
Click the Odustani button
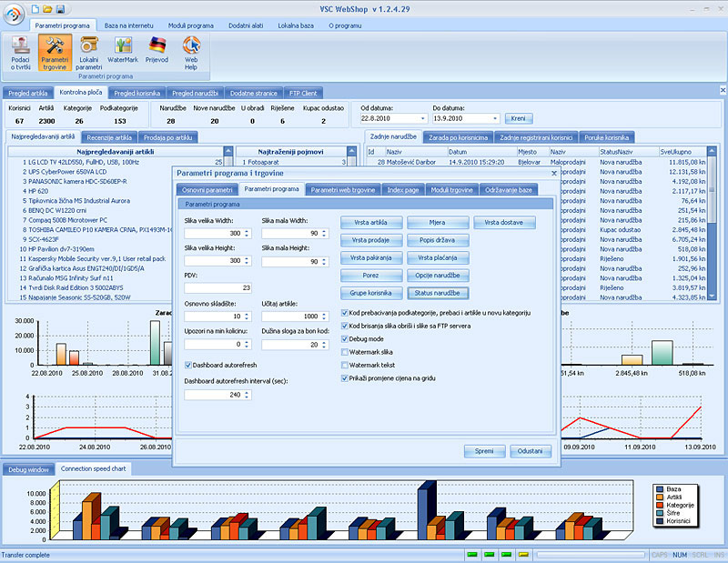[530, 451]
